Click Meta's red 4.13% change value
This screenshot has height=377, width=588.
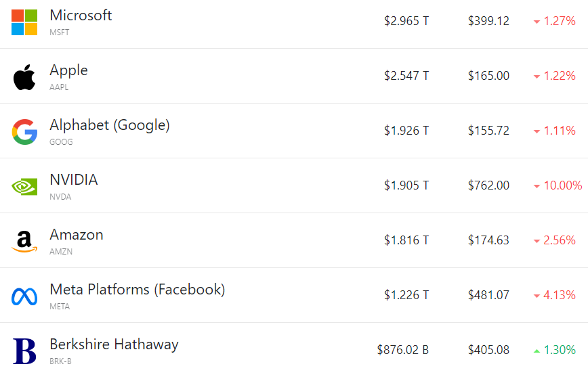coord(560,295)
